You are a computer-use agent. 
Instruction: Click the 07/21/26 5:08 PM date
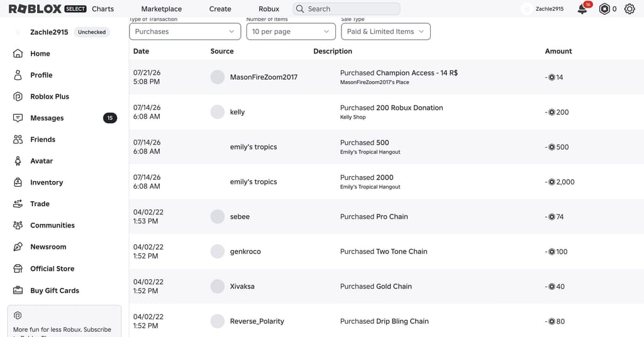pos(147,77)
